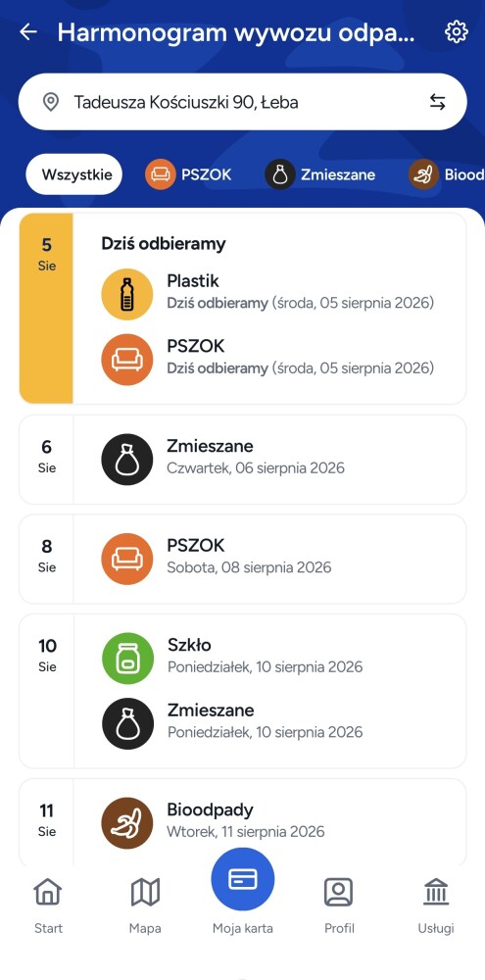This screenshot has width=485, height=980.
Task: Tap the location pin icon
Action: [51, 102]
